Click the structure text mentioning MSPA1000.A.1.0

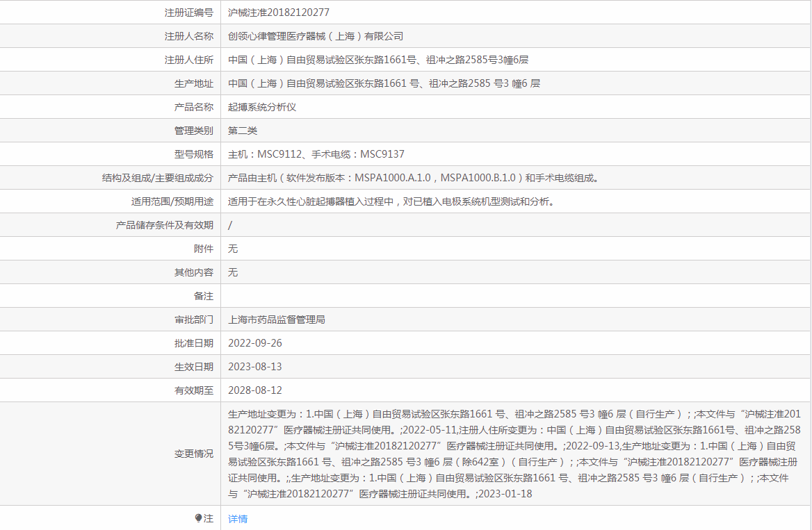tap(414, 178)
